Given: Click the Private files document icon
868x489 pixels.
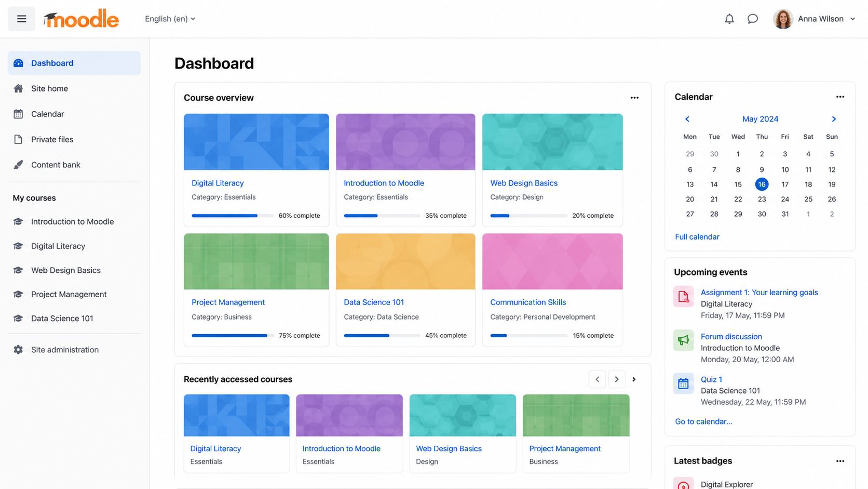Looking at the screenshot, I should [18, 139].
